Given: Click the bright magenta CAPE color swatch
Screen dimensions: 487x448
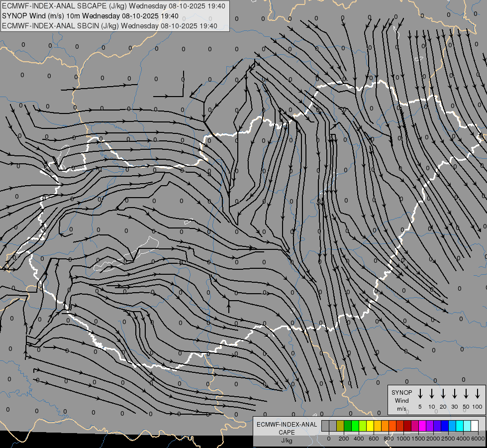Looking at the screenshot, I should coord(422,426).
